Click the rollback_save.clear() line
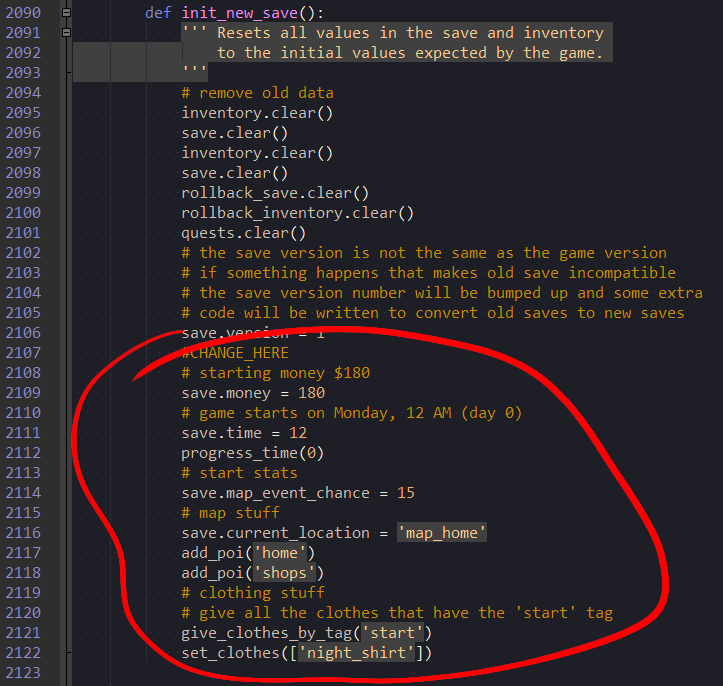The height and width of the screenshot is (686, 723). point(275,193)
